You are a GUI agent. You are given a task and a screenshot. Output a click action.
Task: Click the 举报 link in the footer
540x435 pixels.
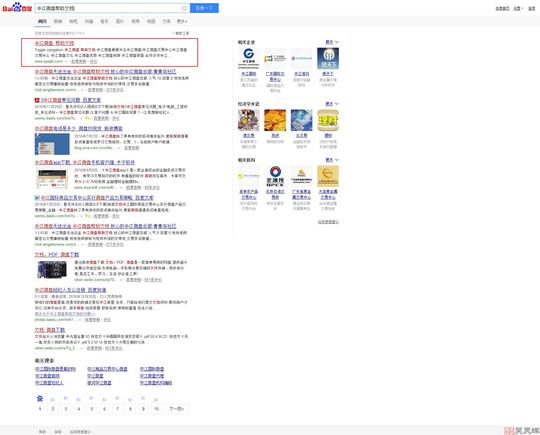[58, 432]
